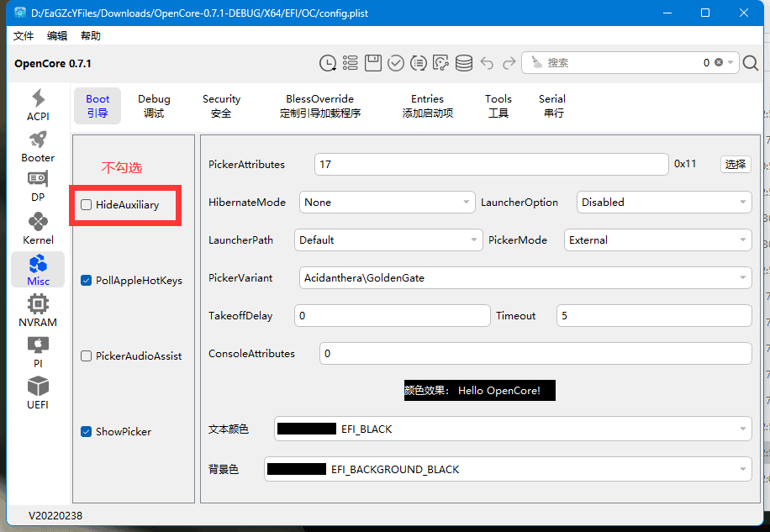Open the ACPI section in sidebar
This screenshot has height=532, width=770.
(38, 105)
